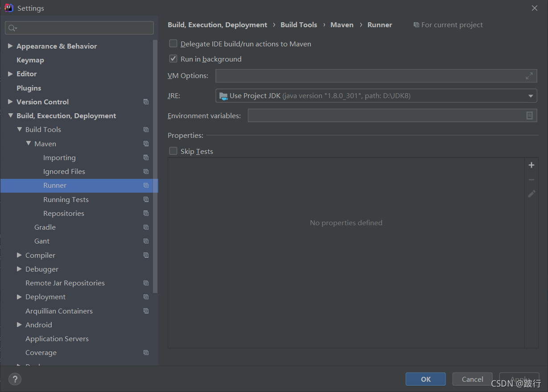Collapse Build, Execution, Deployment section

coord(10,116)
